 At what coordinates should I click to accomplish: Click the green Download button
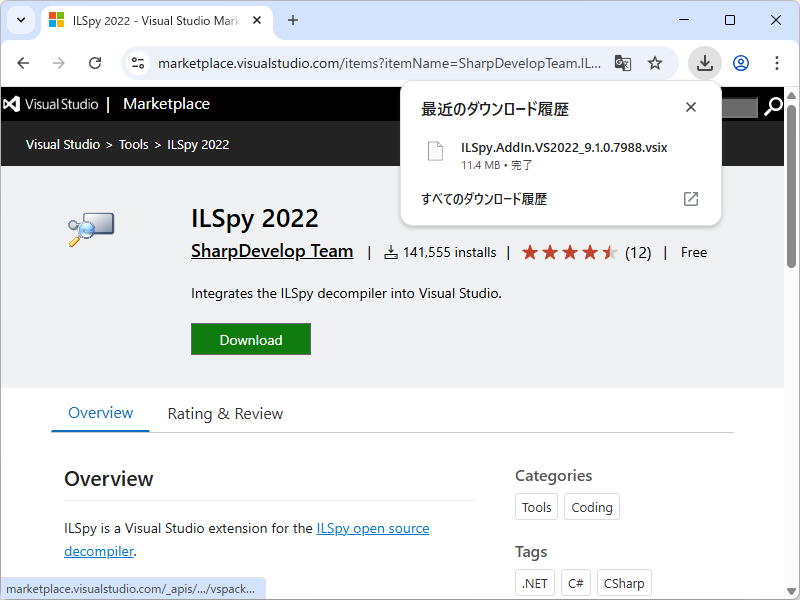point(250,339)
